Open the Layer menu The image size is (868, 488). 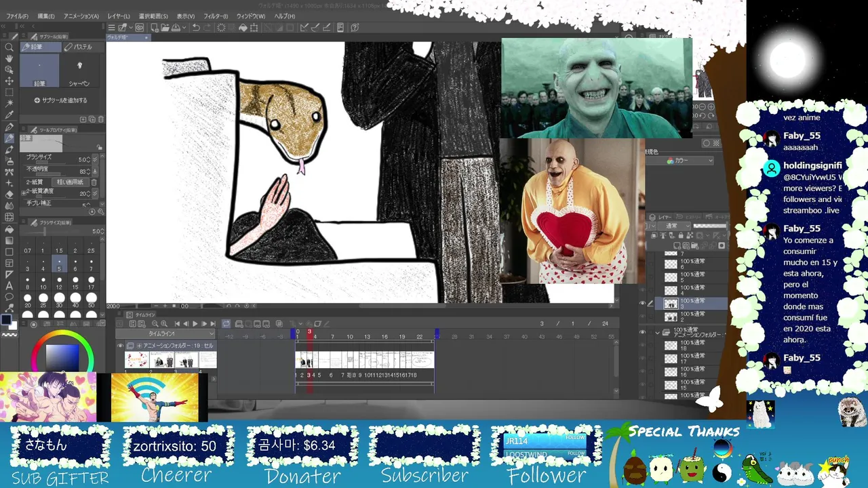119,16
